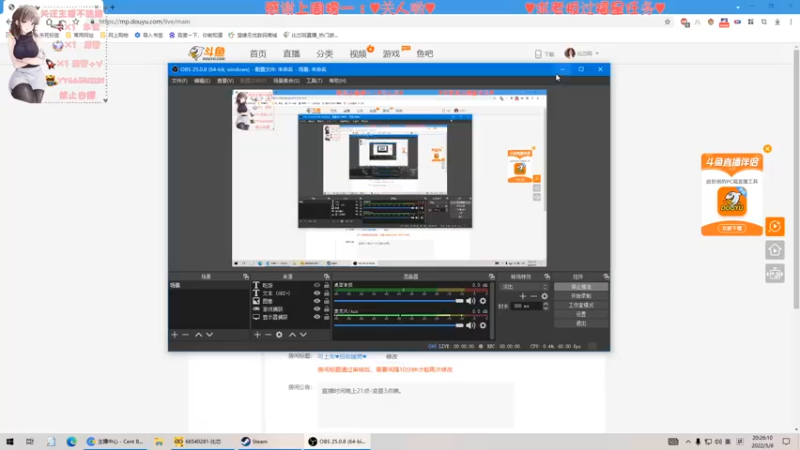The image size is (800, 450).
Task: Lock the display capture source row
Action: (327, 317)
